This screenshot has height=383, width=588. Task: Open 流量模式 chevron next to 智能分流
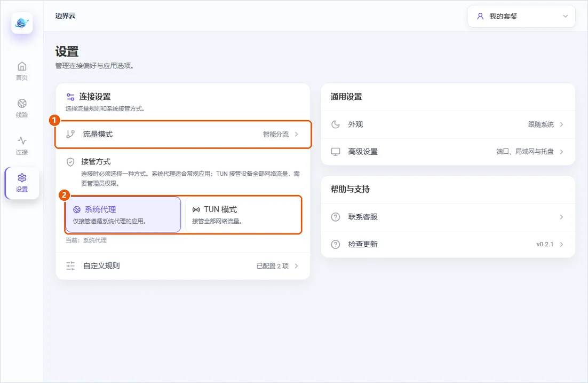point(296,134)
